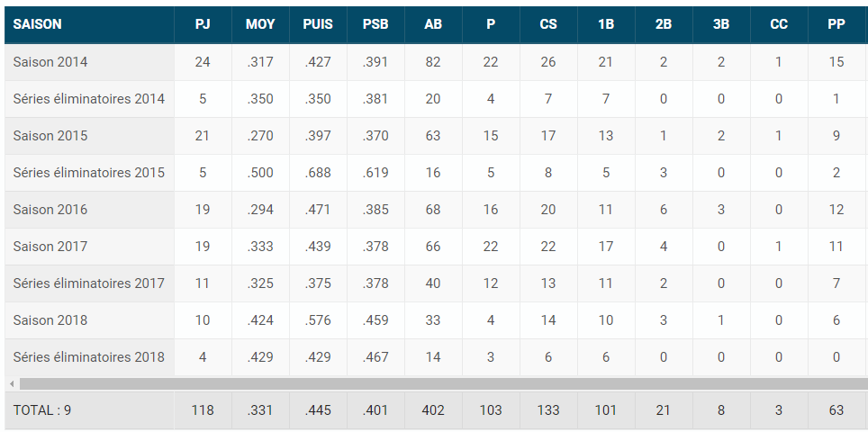Click the PP column header
This screenshot has height=432, width=868.
point(836,24)
